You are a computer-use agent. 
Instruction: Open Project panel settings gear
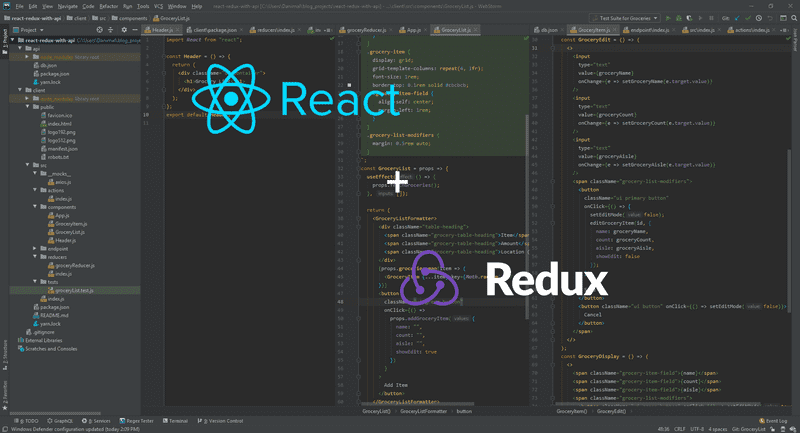coord(124,30)
